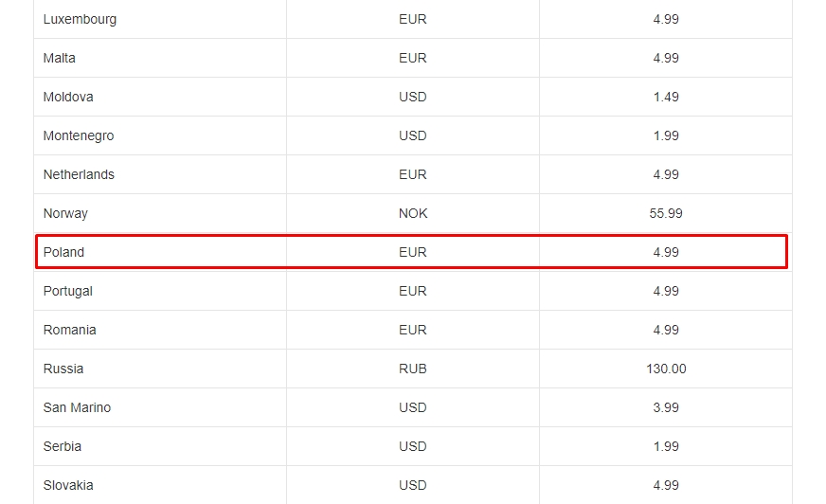The height and width of the screenshot is (504, 826).
Task: Select the 130.00 price cell
Action: tap(666, 369)
